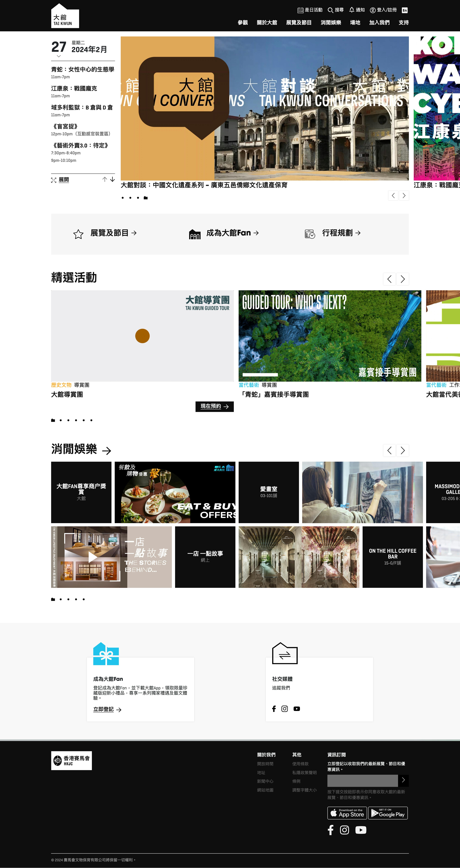Click 開放時間 footer link

(x=265, y=764)
